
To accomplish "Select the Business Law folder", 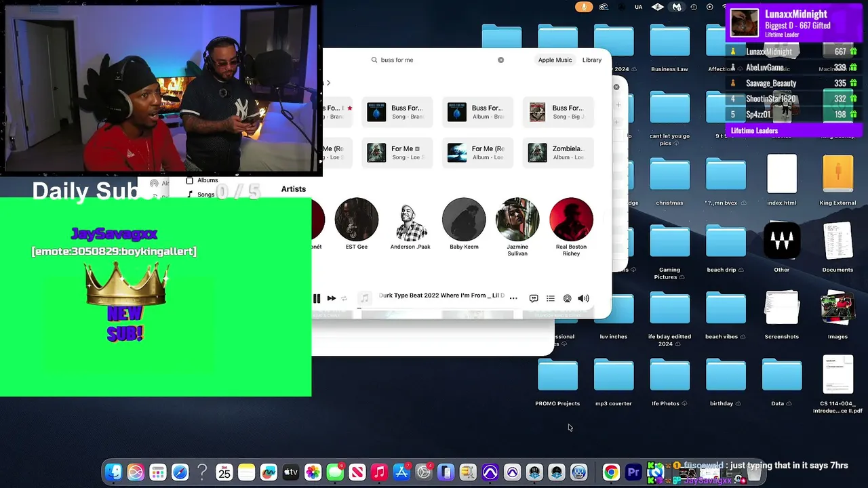I will 669,47.
